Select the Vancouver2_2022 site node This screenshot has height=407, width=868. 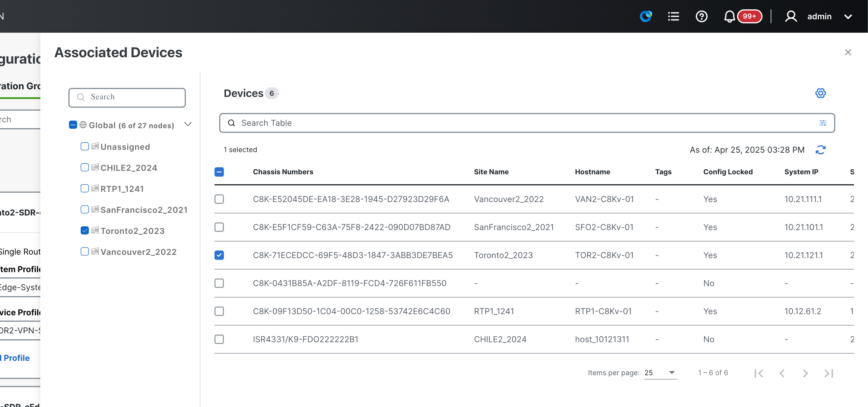point(139,252)
